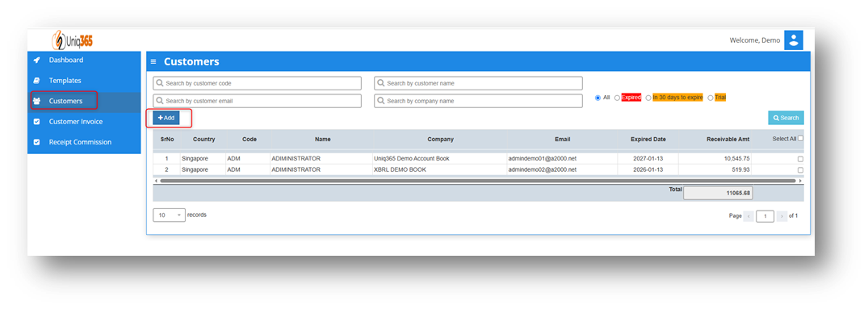The image size is (868, 309).
Task: Focus the search by customer code field
Action: (257, 83)
